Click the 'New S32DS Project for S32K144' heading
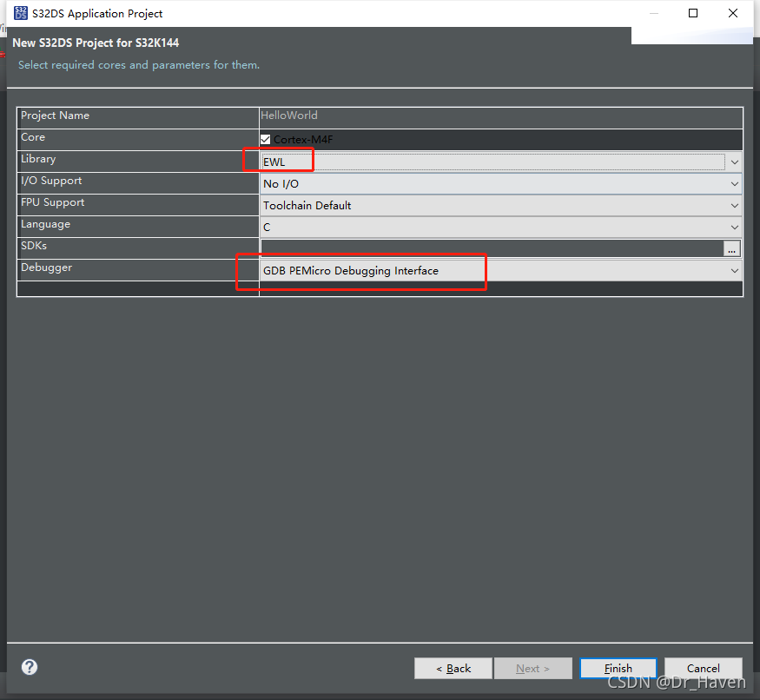The image size is (760, 700). click(x=96, y=43)
